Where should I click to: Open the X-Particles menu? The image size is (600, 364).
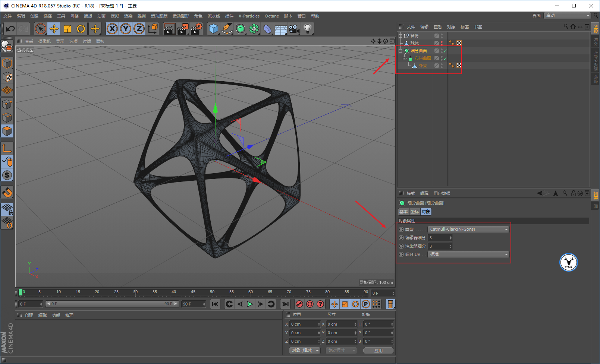(x=249, y=16)
